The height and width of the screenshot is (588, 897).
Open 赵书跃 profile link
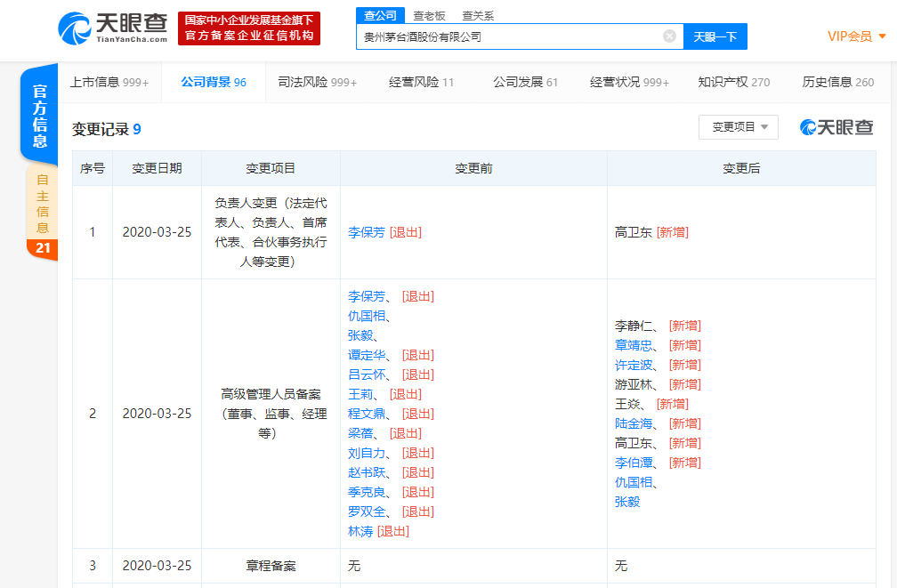pyautogui.click(x=366, y=472)
